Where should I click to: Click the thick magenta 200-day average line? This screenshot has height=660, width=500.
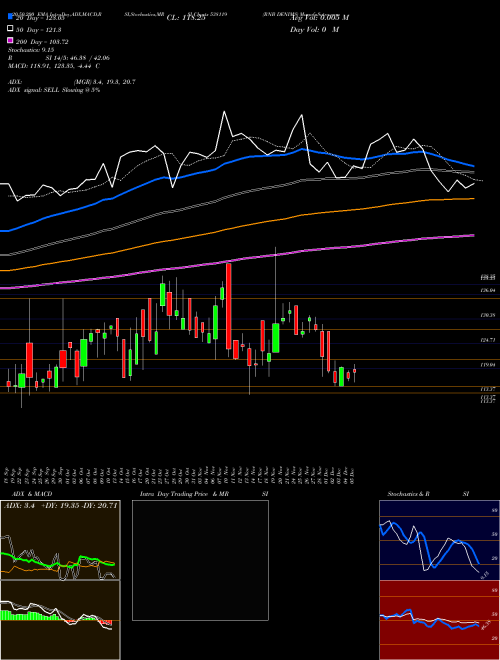[x=236, y=262]
